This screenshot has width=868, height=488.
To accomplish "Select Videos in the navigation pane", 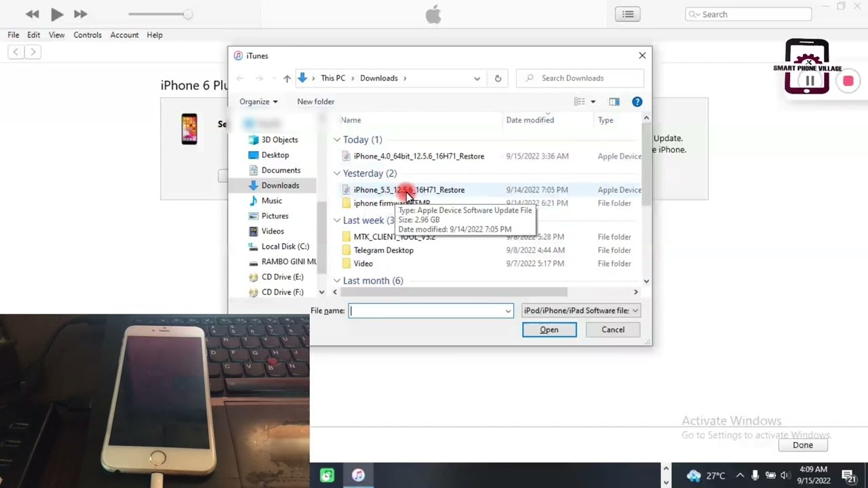I will point(273,231).
